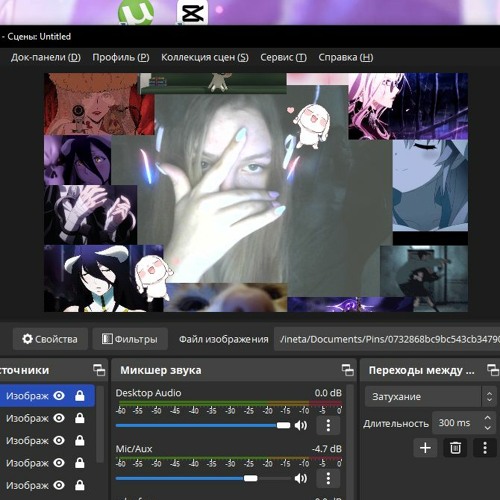Open the Док-панели menu
The width and height of the screenshot is (500, 500).
(x=46, y=57)
